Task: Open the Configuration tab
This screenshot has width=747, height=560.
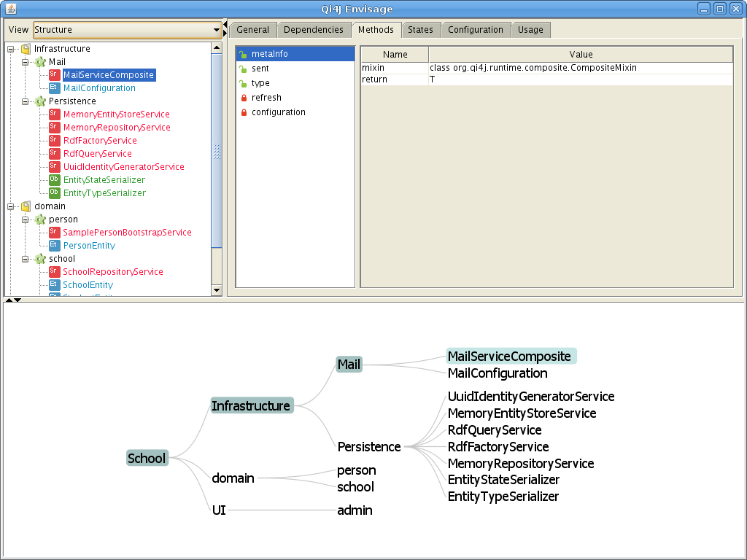Action: 475,30
